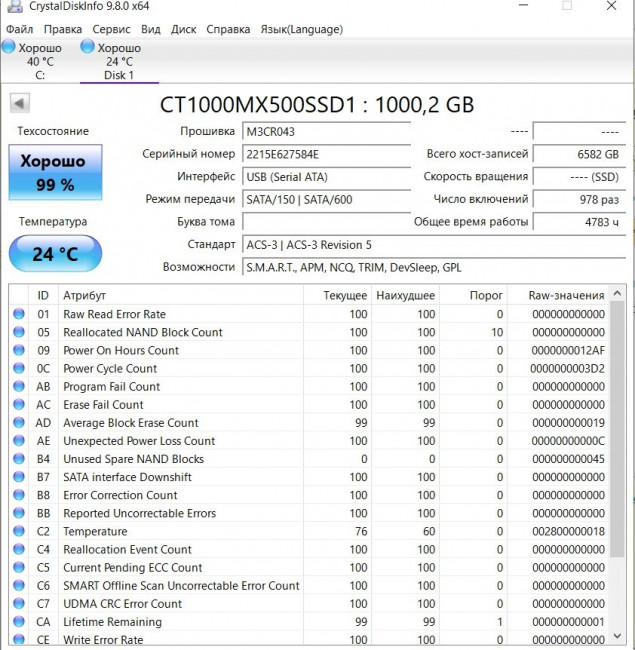Click raw value 0000000003D2

tap(567, 369)
